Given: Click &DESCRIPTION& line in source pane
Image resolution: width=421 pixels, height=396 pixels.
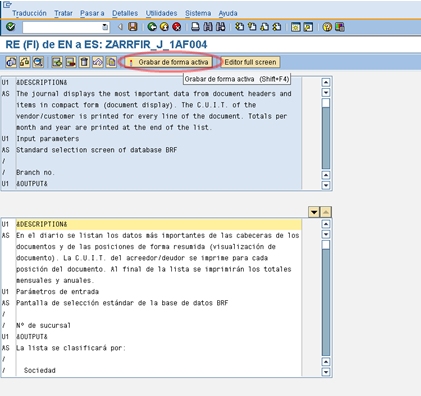Looking at the screenshot, I should (x=42, y=82).
